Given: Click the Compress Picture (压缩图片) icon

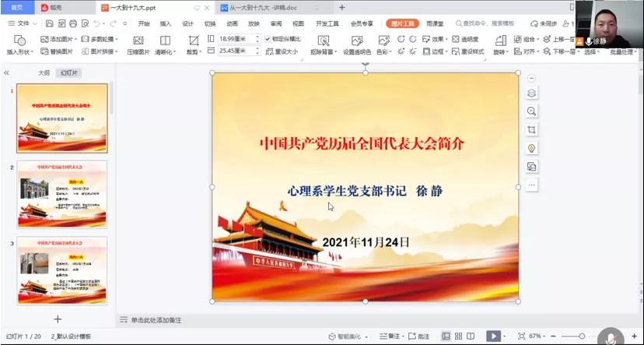Looking at the screenshot, I should click(138, 40).
